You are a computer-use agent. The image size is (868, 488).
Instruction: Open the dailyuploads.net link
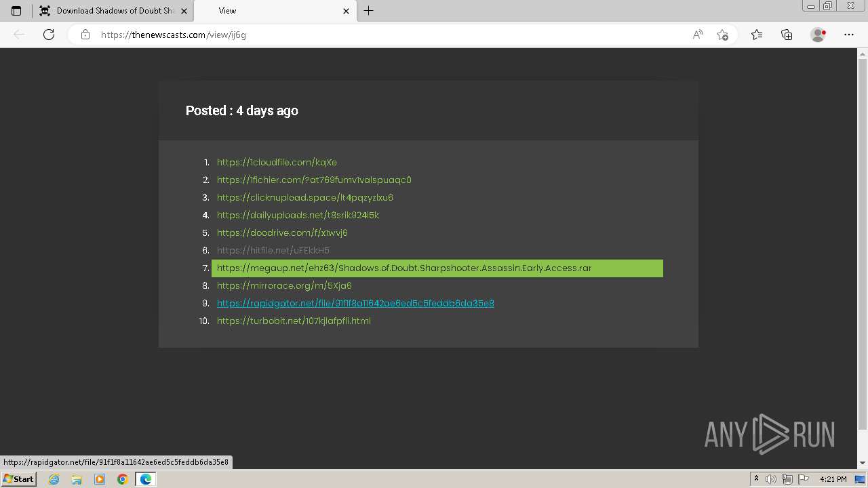coord(298,216)
